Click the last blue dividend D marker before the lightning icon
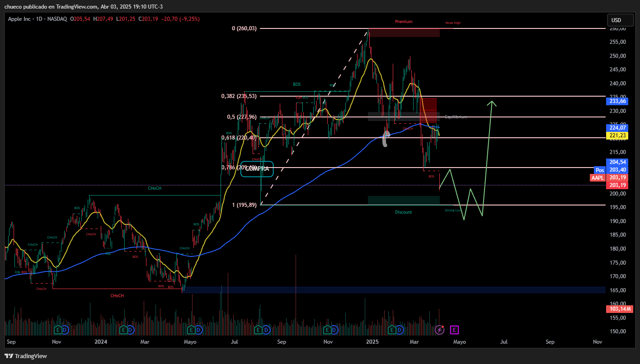640x364 pixels. [399, 330]
